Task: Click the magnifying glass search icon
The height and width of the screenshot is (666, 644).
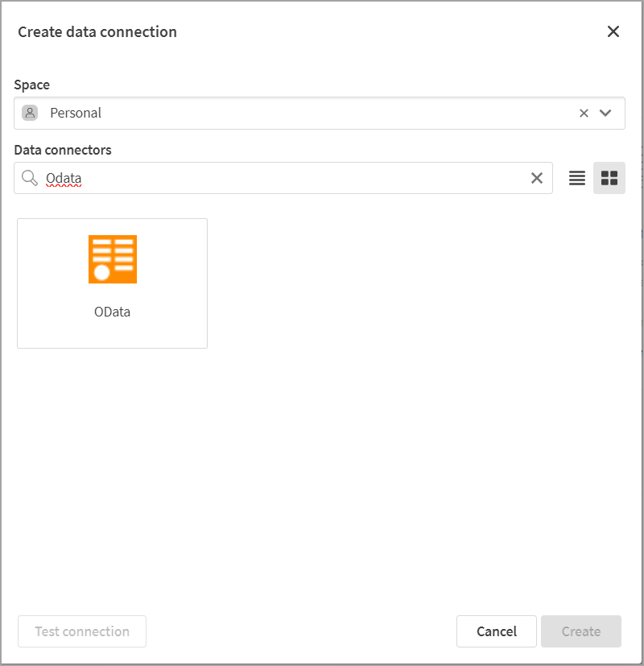Action: pyautogui.click(x=30, y=178)
